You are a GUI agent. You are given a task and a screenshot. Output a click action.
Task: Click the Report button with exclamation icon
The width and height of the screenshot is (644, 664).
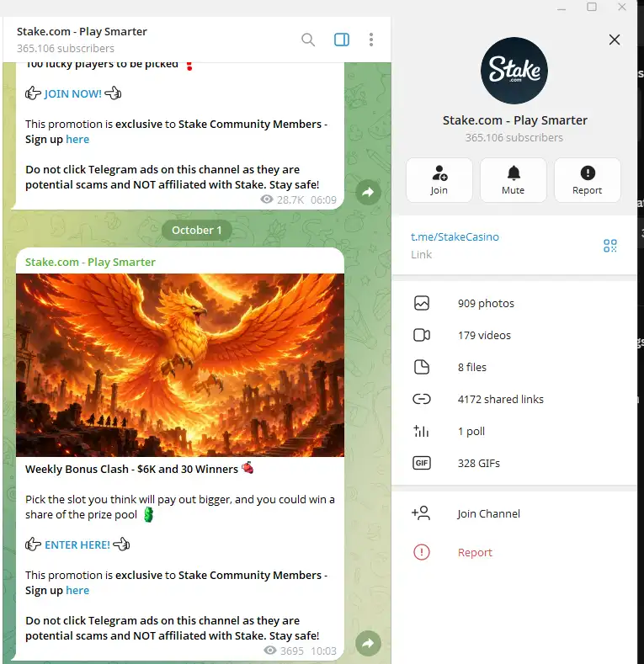tap(588, 180)
